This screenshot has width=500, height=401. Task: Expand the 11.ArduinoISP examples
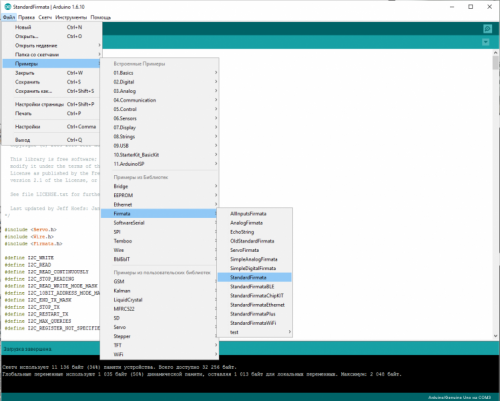tap(160, 164)
